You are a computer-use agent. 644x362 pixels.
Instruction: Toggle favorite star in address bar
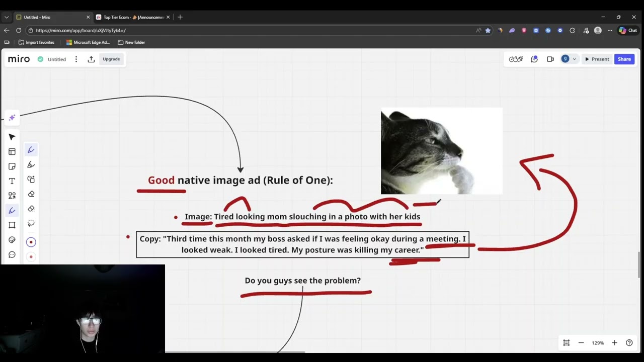(x=488, y=30)
